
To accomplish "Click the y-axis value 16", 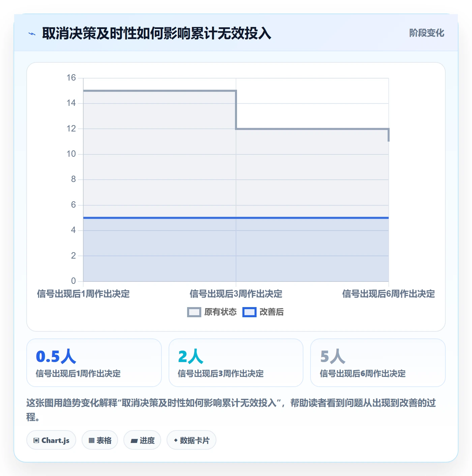I will [x=71, y=78].
